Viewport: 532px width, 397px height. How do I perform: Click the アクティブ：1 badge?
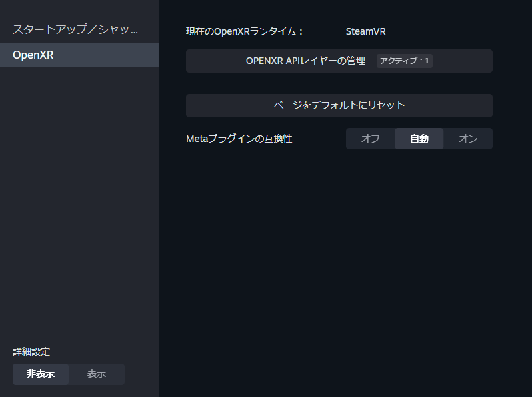pyautogui.click(x=405, y=61)
